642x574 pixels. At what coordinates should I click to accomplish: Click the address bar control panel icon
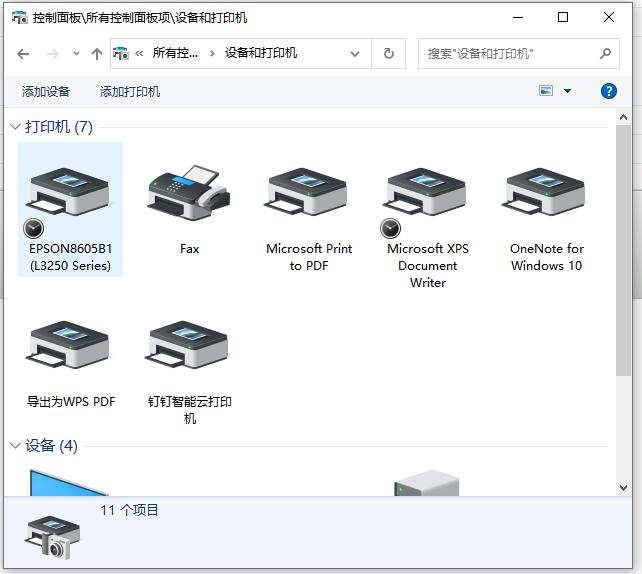pos(120,53)
